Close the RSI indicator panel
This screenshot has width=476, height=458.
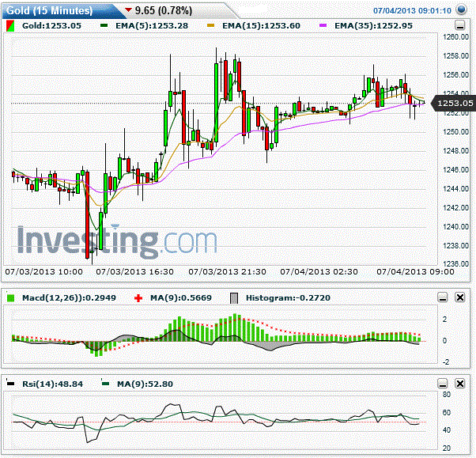pyautogui.click(x=460, y=384)
